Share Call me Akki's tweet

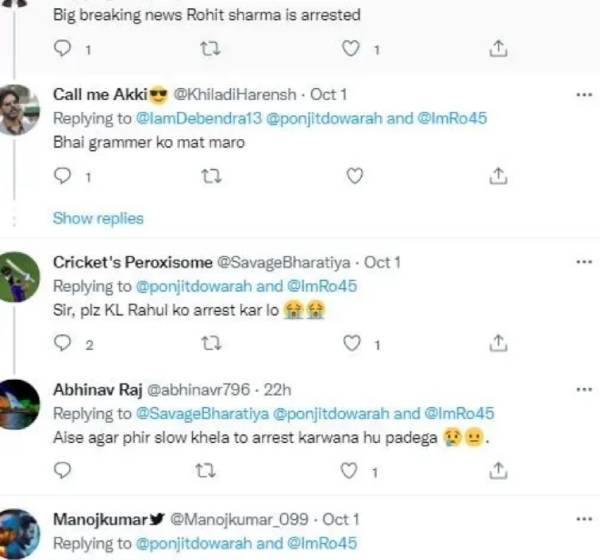point(496,176)
